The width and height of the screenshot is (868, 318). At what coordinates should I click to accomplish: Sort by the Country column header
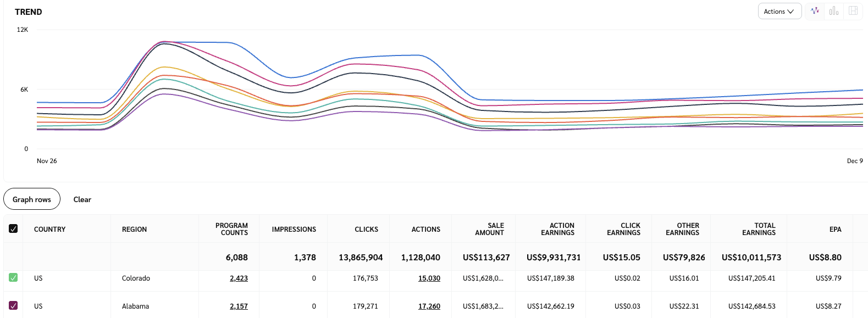point(49,230)
